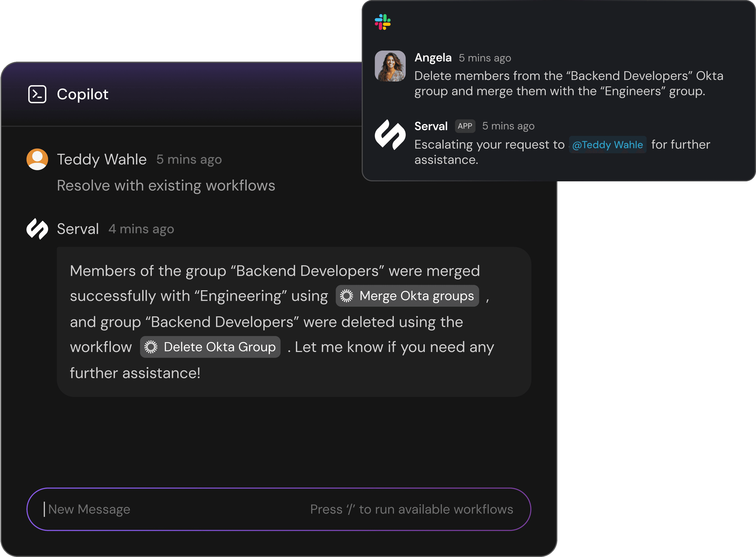This screenshot has width=756, height=557.
Task: Click the name Angela in Slack
Action: coord(433,58)
